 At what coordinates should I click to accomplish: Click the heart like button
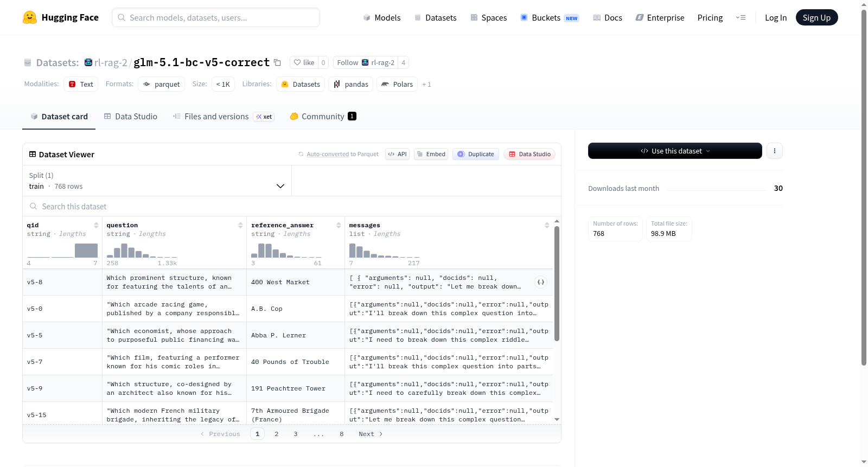click(x=304, y=62)
